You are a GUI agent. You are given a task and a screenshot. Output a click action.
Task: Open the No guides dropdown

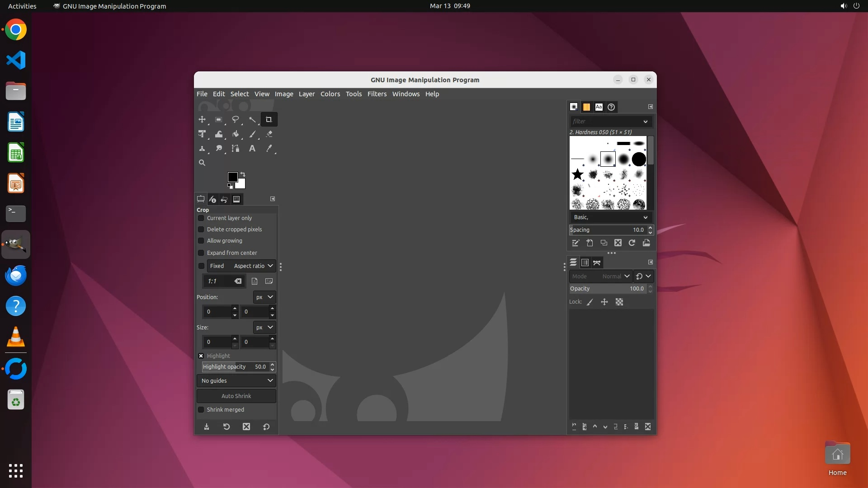[x=236, y=381]
